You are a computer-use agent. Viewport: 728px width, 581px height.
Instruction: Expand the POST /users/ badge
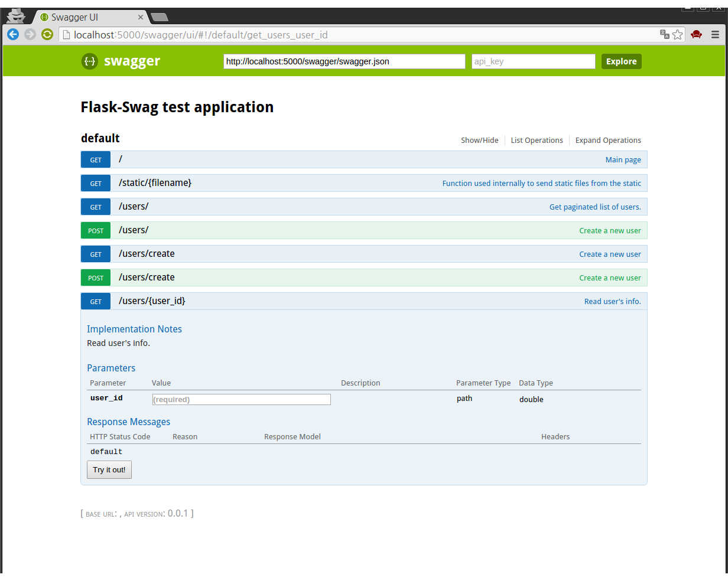point(96,230)
